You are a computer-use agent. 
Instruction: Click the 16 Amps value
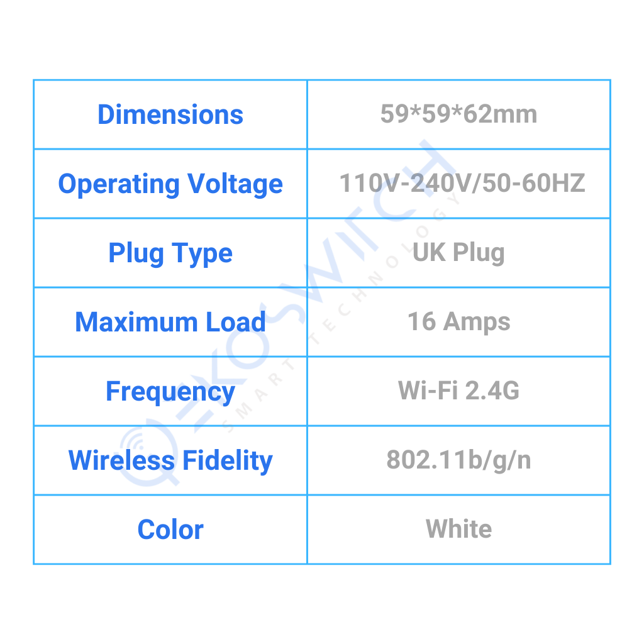tap(458, 322)
